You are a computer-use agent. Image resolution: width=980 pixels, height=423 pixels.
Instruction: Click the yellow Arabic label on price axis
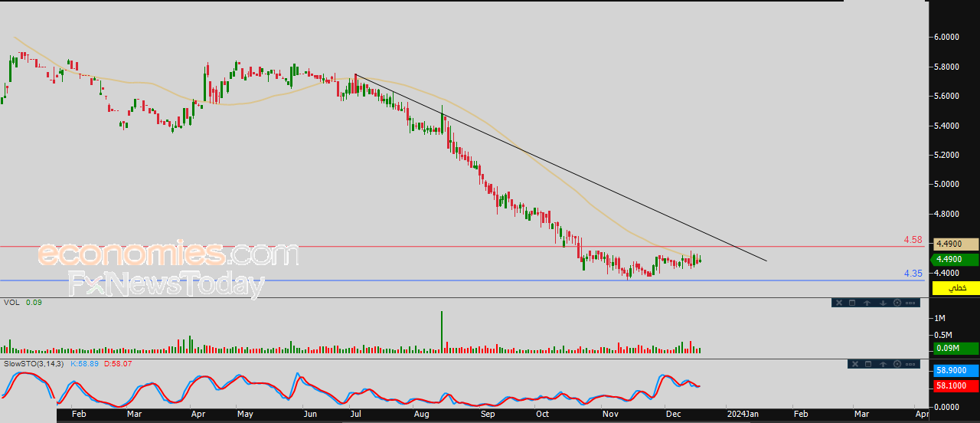[x=957, y=288]
